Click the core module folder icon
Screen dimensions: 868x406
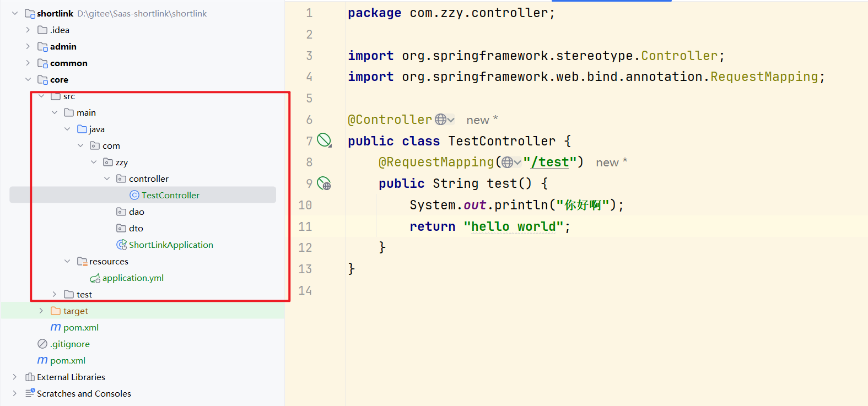click(x=42, y=79)
